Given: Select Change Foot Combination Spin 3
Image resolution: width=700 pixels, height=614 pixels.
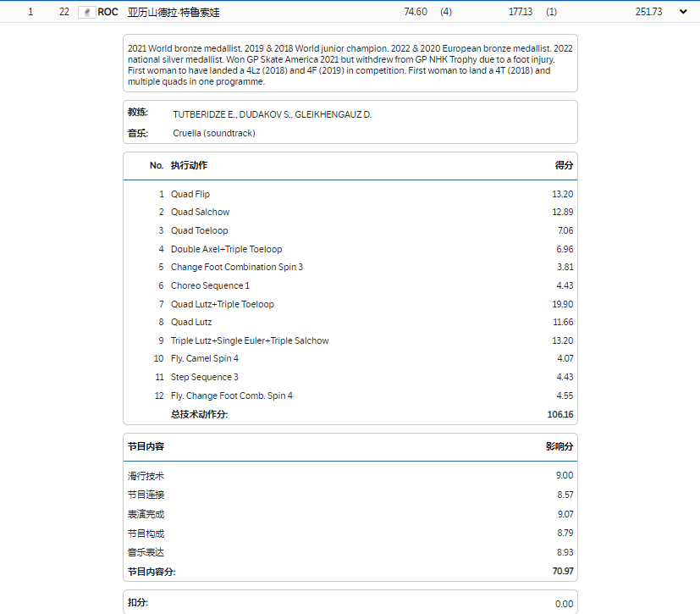Looking at the screenshot, I should click(x=237, y=267).
